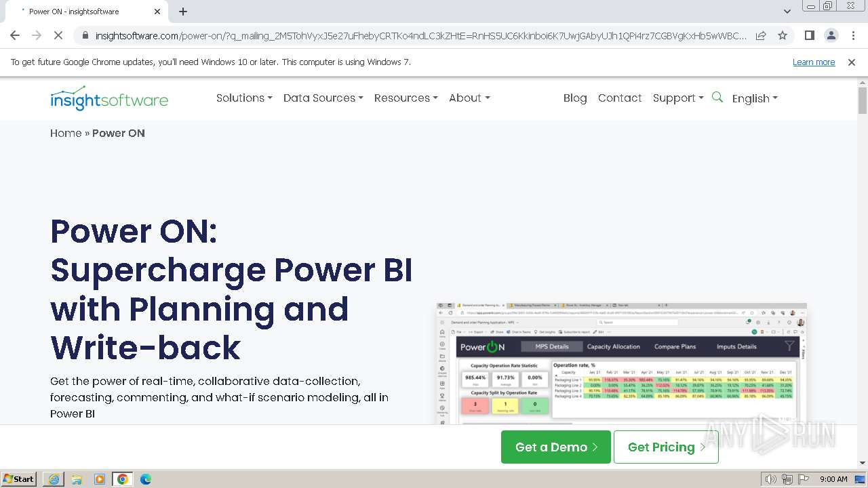Click the Power ON Supercharge Power BI heading
The width and height of the screenshot is (868, 488).
pyautogui.click(x=231, y=289)
